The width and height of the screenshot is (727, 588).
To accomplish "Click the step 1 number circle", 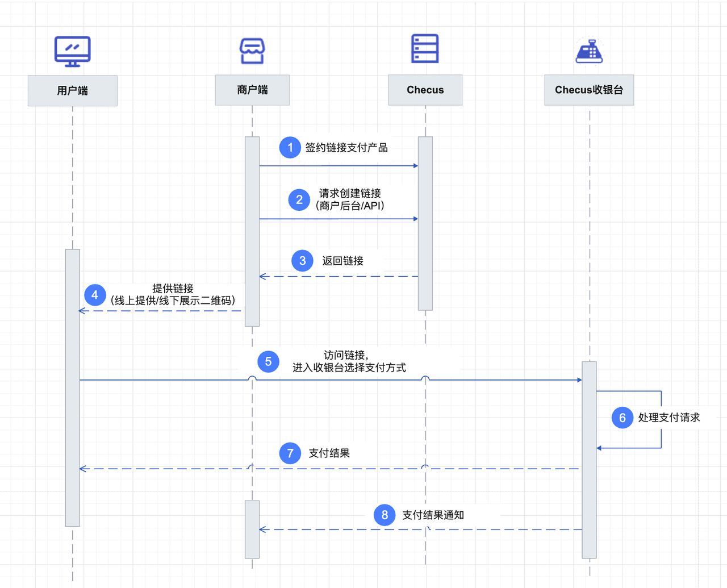I will point(290,148).
